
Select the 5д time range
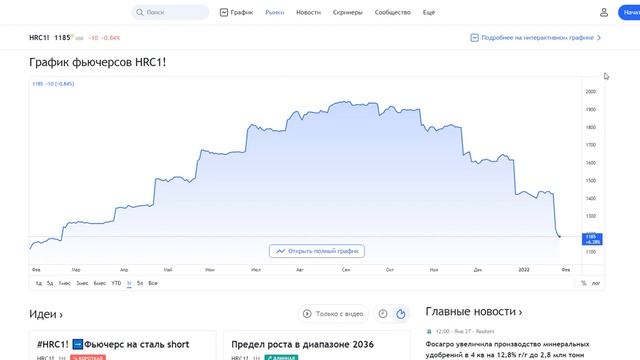pyautogui.click(x=50, y=283)
